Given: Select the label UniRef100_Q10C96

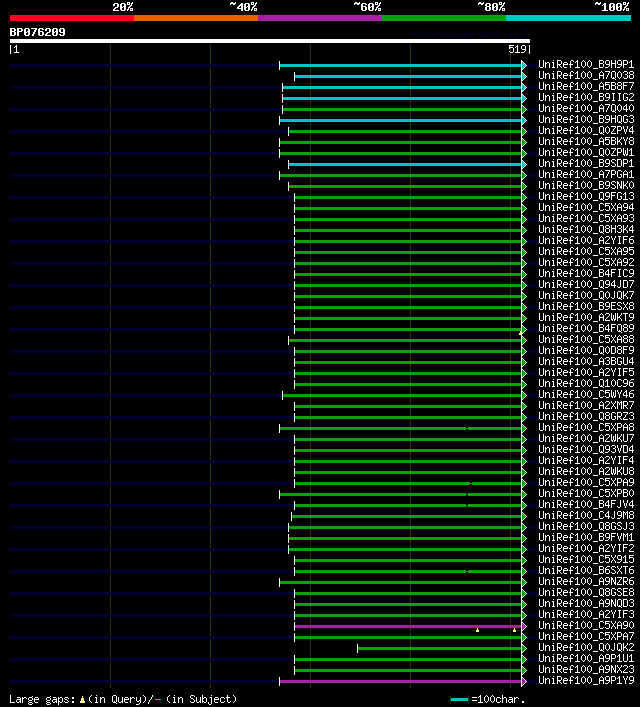Looking at the screenshot, I should pos(586,383).
